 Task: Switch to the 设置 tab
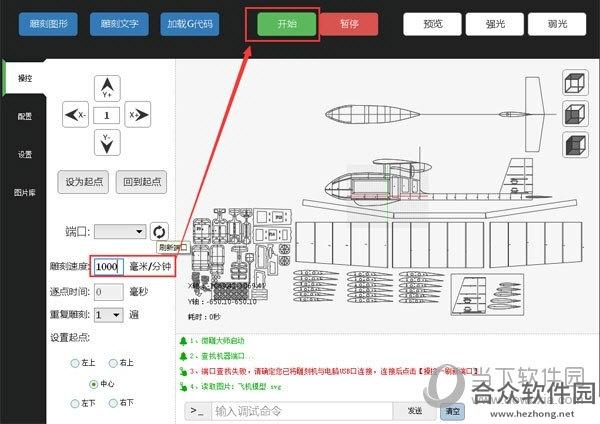[x=25, y=154]
